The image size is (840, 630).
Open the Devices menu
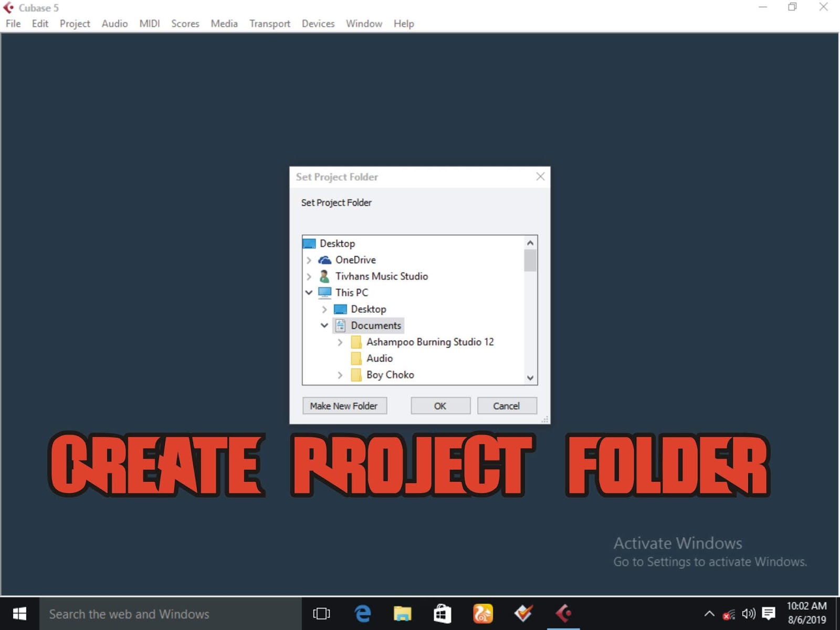coord(318,24)
